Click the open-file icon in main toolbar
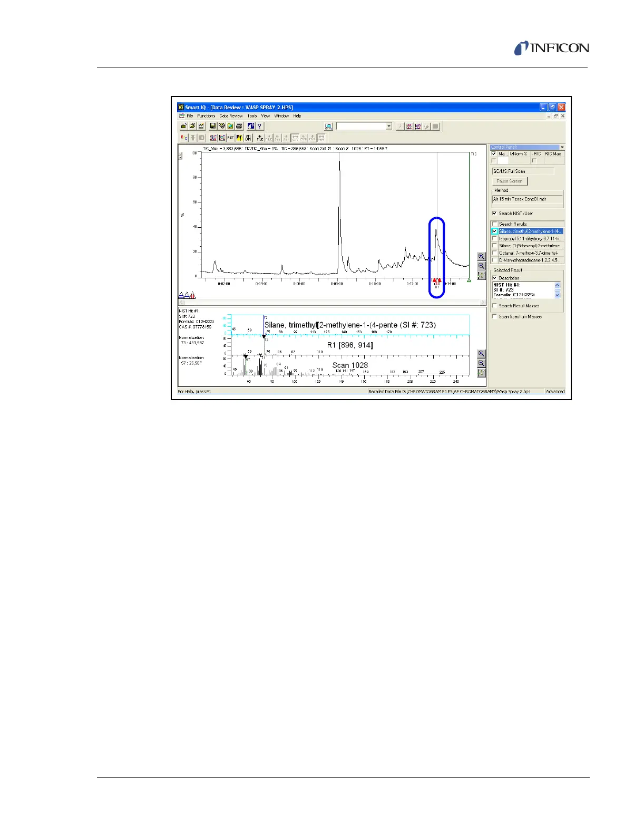Image resolution: width=644 pixels, height=835 pixels. [x=192, y=126]
